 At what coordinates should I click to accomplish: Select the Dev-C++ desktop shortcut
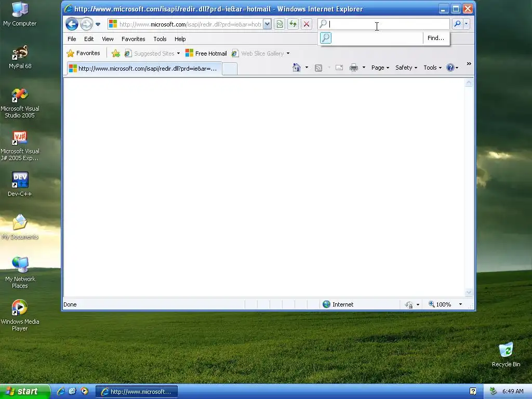pos(20,184)
